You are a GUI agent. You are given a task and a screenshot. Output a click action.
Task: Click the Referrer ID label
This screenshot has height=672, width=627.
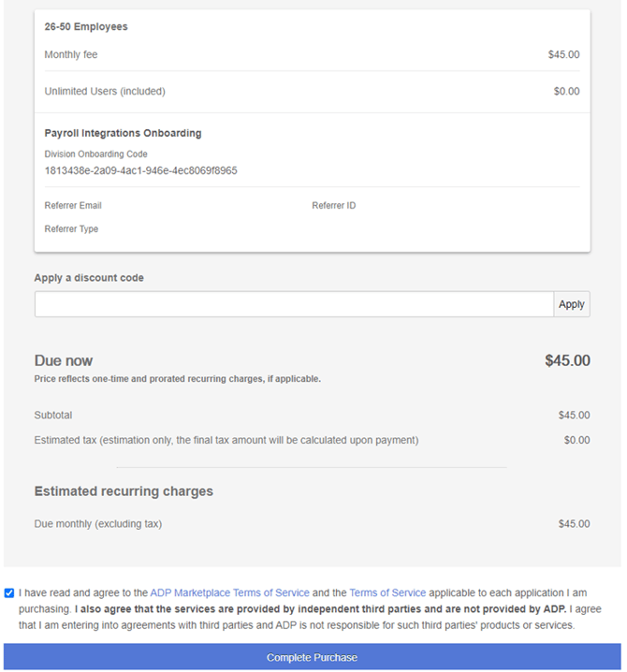(333, 205)
